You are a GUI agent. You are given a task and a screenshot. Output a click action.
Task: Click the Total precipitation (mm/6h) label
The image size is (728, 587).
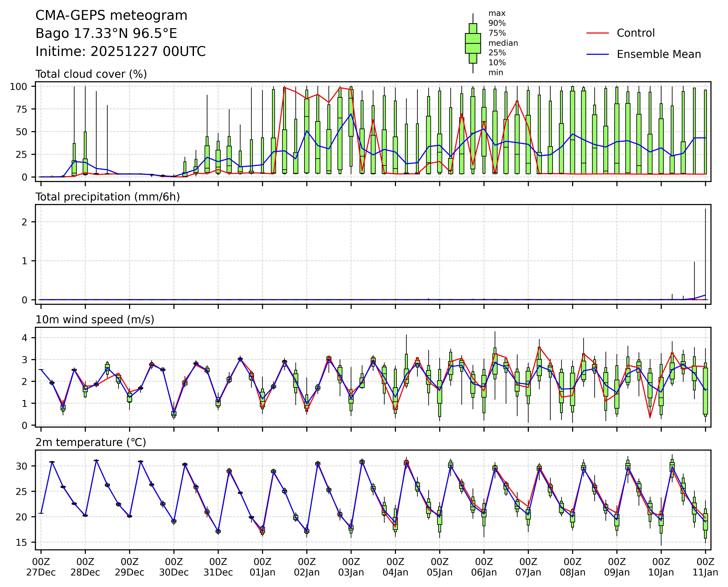(x=108, y=197)
